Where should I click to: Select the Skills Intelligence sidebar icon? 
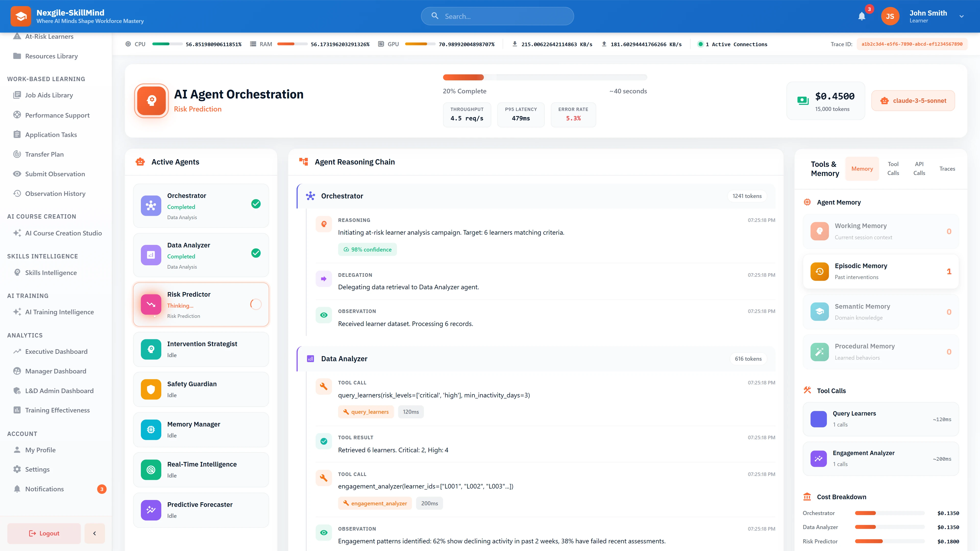click(x=17, y=272)
